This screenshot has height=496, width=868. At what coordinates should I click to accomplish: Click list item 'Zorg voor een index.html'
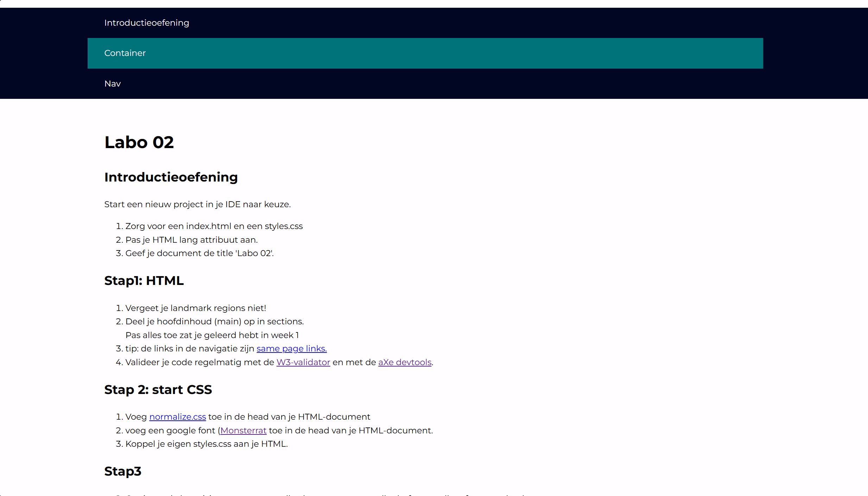pyautogui.click(x=214, y=226)
